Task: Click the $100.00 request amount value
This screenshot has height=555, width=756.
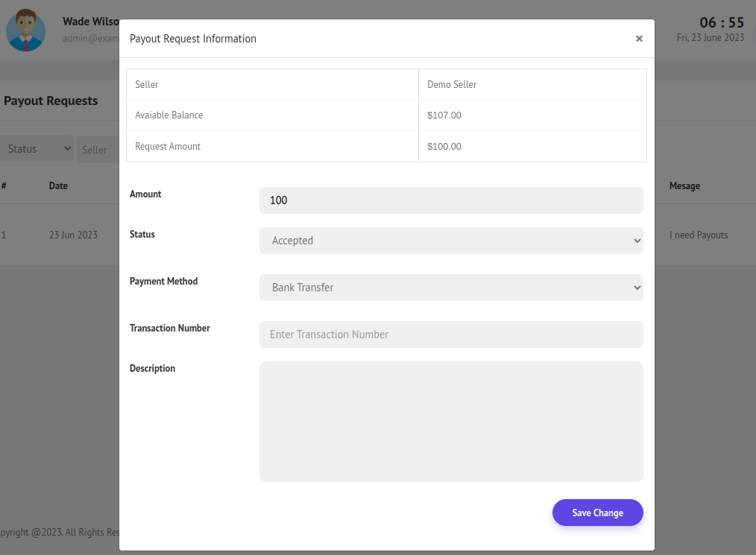Action: point(444,147)
